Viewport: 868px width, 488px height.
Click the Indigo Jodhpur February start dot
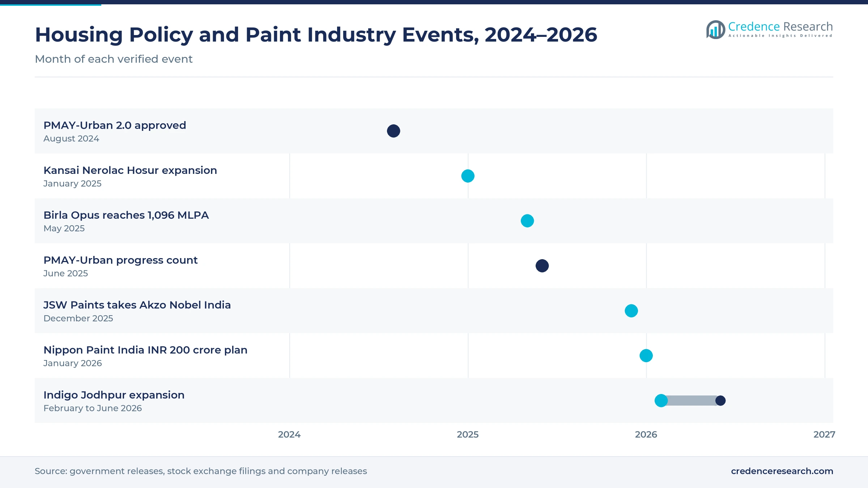(661, 401)
